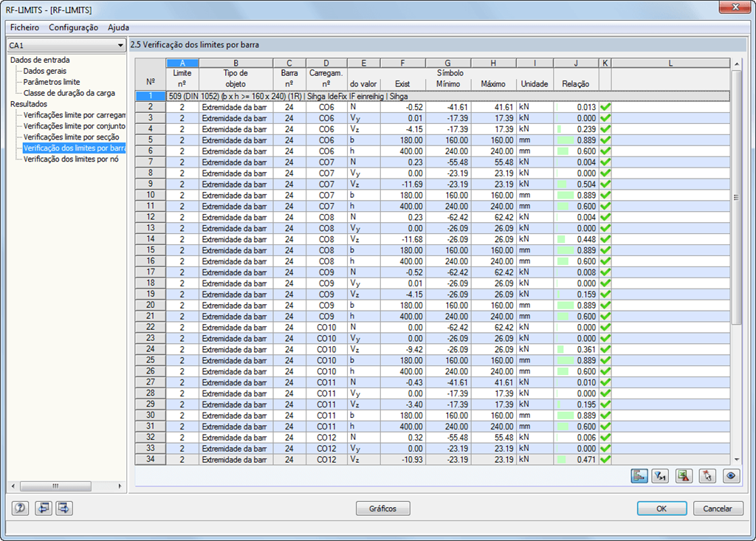The image size is (756, 541).
Task: Click the 0.504 relation bar in row 9
Action: (x=561, y=185)
